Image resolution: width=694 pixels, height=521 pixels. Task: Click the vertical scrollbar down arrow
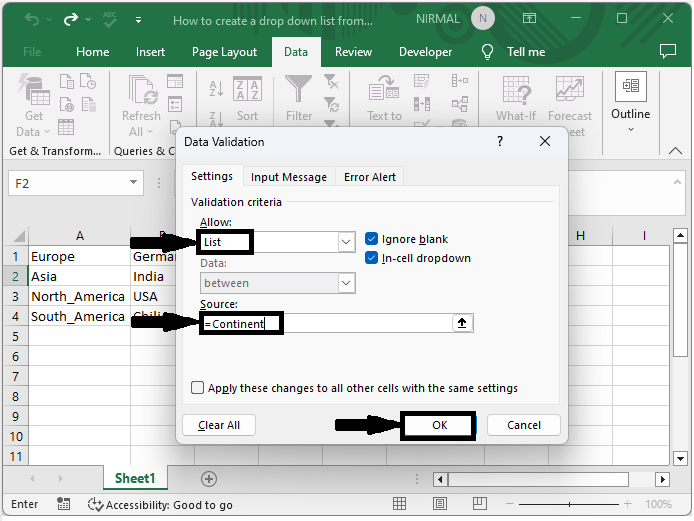coord(680,458)
